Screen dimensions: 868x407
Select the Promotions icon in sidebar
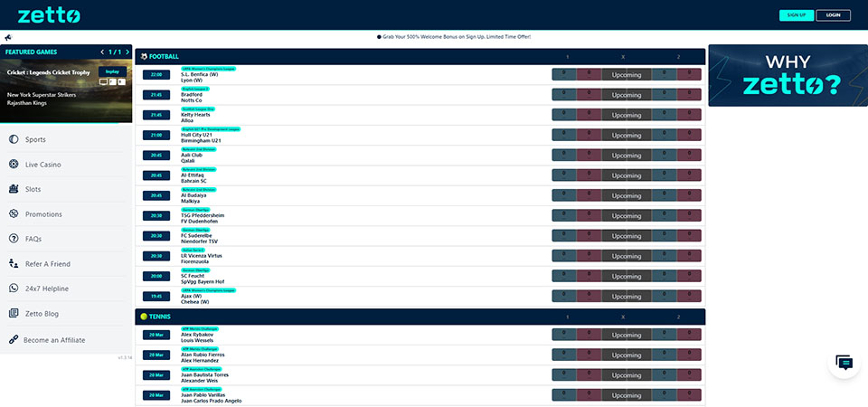[x=14, y=214]
